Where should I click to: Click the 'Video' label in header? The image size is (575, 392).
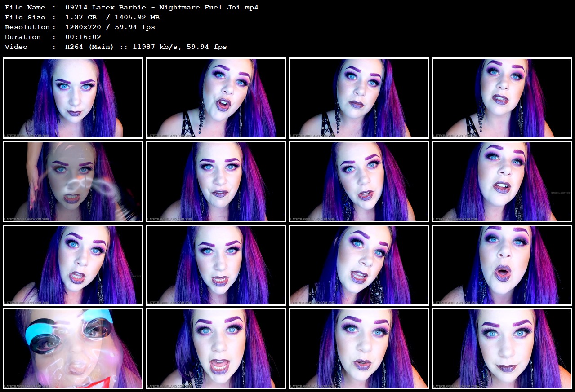16,47
